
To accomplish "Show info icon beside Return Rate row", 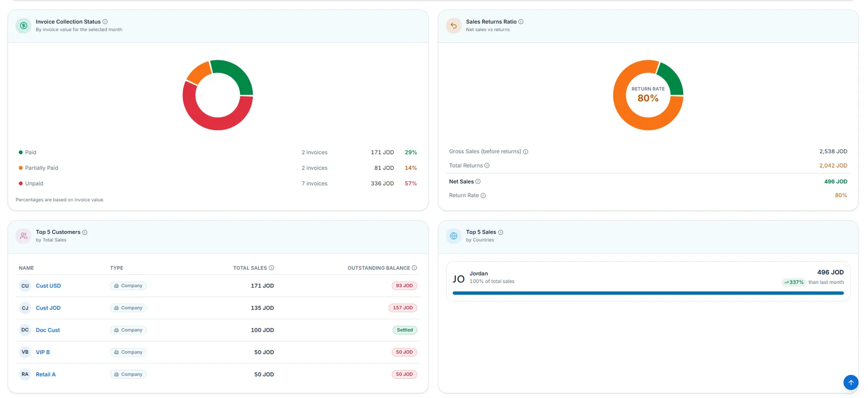I will 483,196.
